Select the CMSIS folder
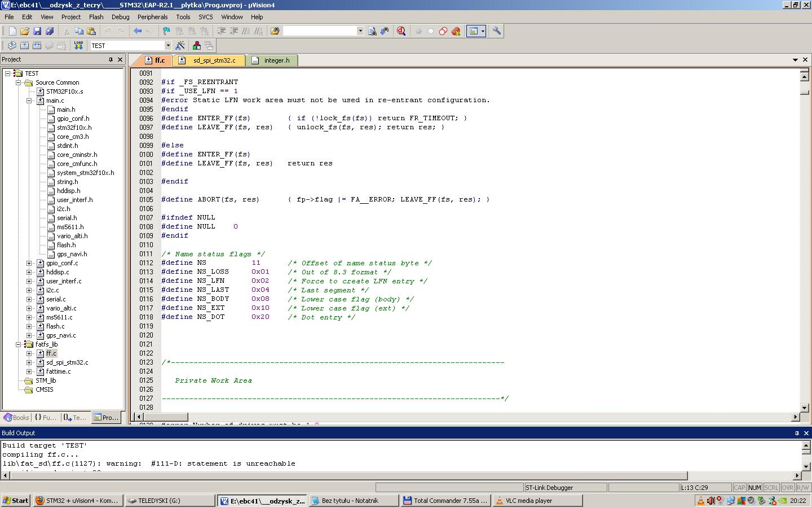 (45, 389)
